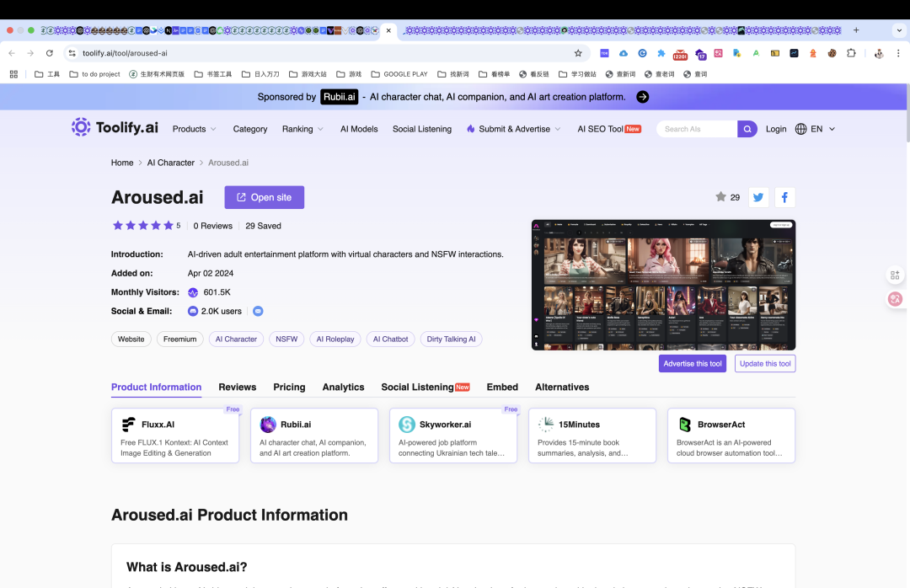Screen dimensions: 910x588
Task: Close the current browser tab
Action: pos(388,30)
